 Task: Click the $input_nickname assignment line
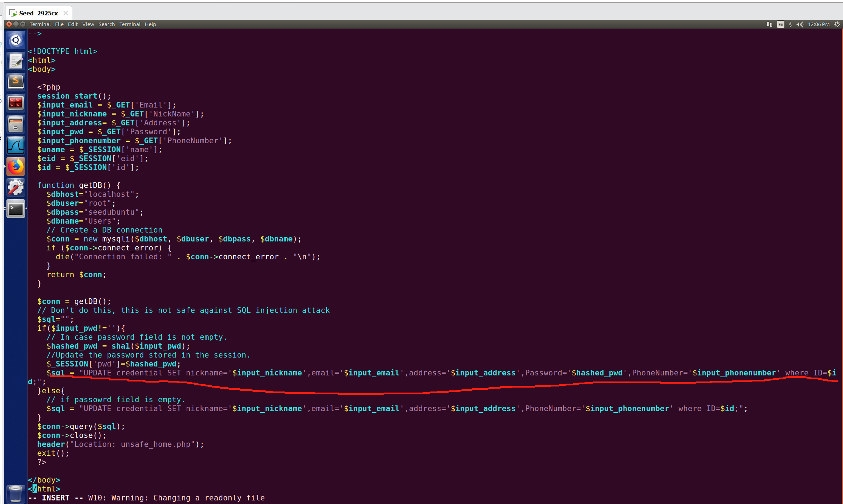[120, 114]
